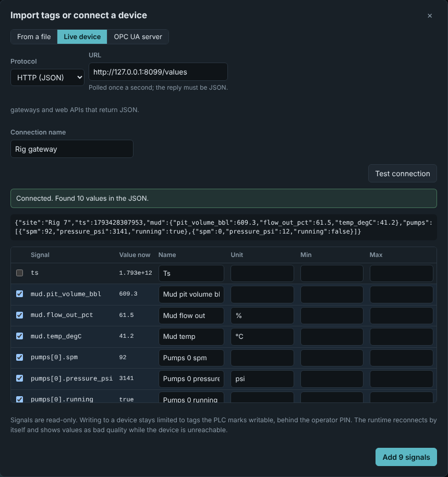Uncheck the pumps[0].spm checkbox
The height and width of the screenshot is (477, 448).
(19, 357)
